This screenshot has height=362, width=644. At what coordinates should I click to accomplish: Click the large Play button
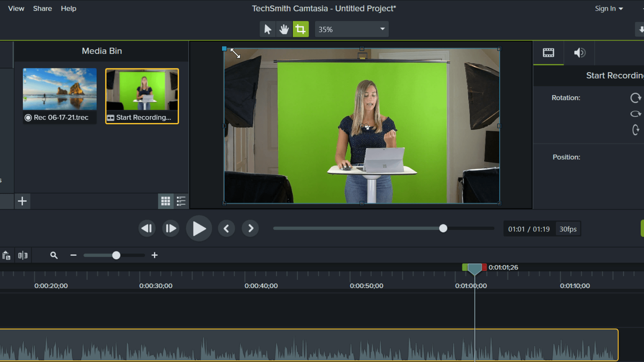[199, 229]
